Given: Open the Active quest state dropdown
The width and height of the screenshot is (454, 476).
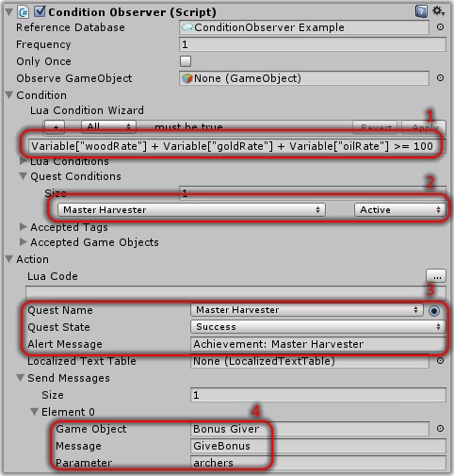Looking at the screenshot, I should click(x=399, y=210).
